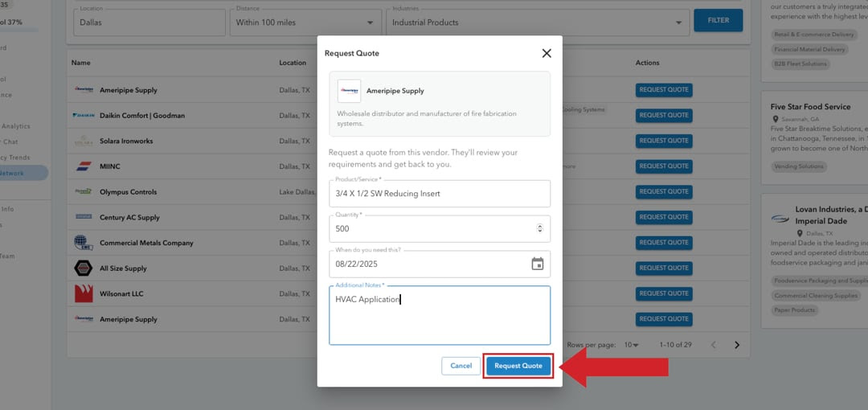The image size is (868, 410).
Task: Request quote from Daikin Comfort | Goodman row
Action: (x=664, y=115)
